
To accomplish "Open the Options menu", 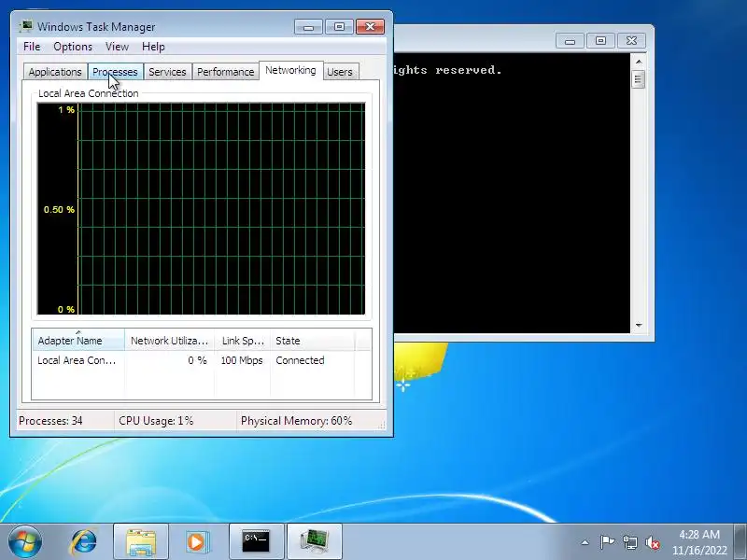I will point(73,47).
